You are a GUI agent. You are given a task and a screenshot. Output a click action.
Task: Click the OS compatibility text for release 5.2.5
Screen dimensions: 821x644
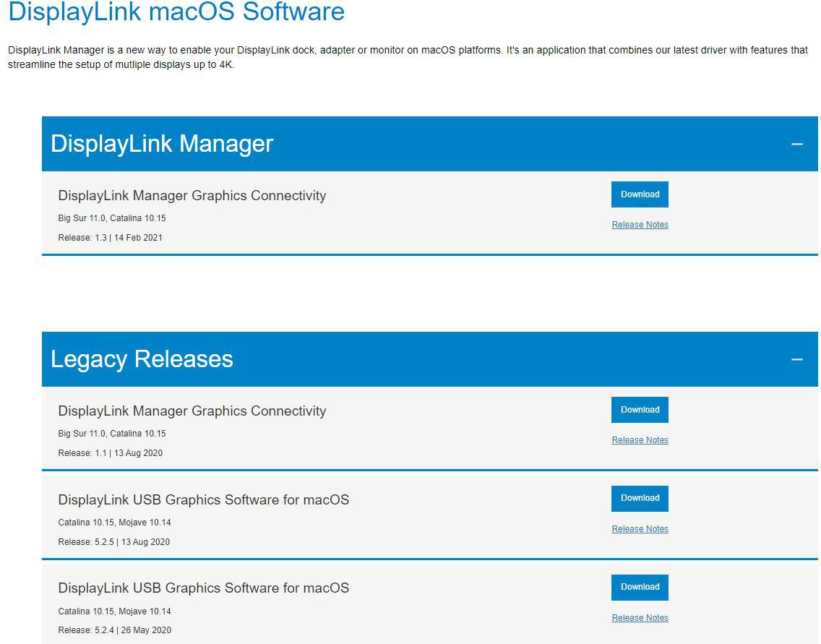pos(115,523)
